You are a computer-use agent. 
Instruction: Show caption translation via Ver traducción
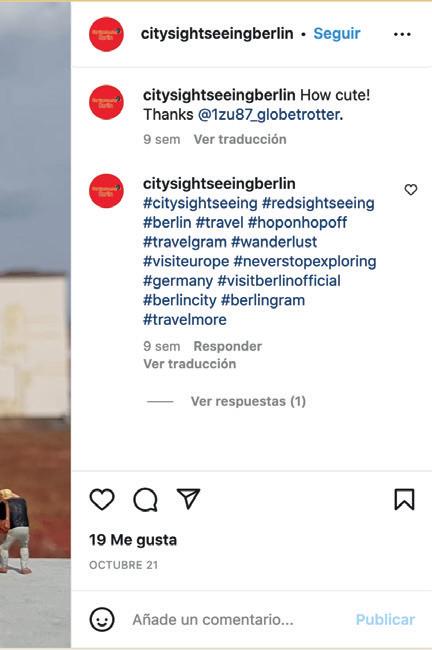pyautogui.click(x=240, y=139)
